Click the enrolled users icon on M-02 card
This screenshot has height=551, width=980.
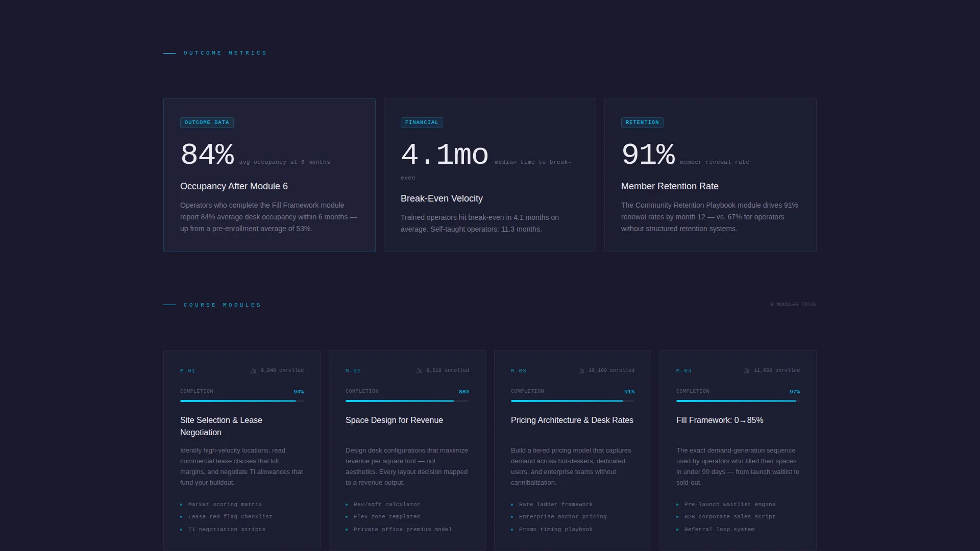tap(419, 371)
